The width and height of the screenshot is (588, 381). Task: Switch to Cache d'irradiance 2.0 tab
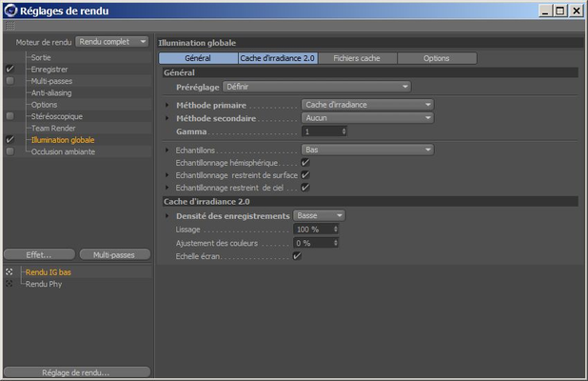[x=278, y=58]
